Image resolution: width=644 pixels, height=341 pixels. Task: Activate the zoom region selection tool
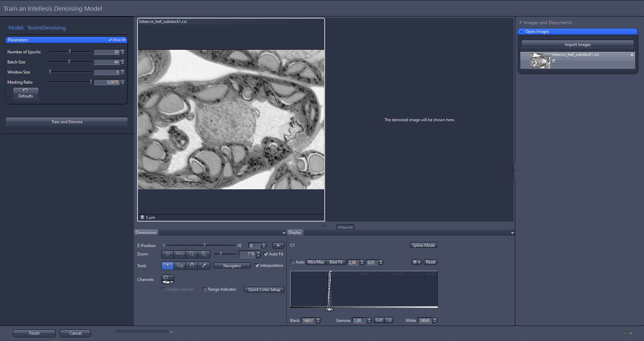[179, 265]
